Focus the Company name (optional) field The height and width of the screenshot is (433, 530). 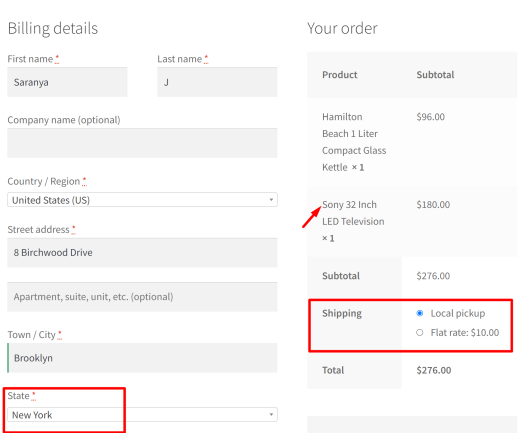click(x=142, y=143)
